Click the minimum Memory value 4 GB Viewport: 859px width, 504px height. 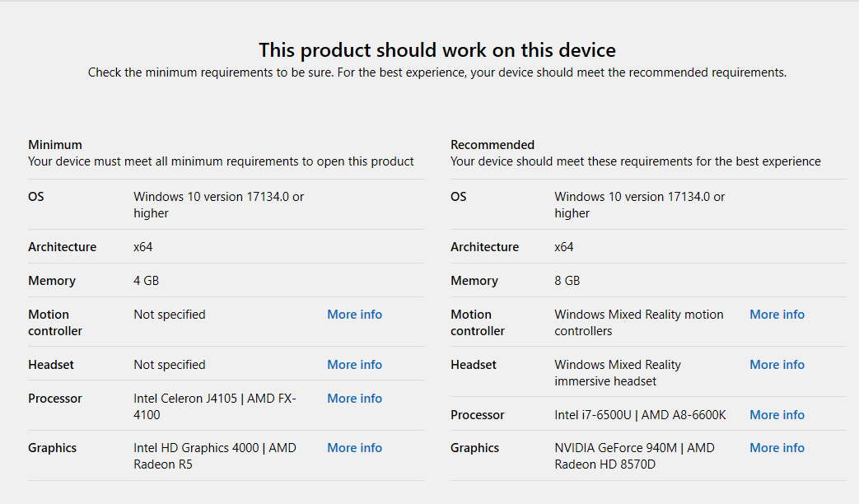(147, 281)
